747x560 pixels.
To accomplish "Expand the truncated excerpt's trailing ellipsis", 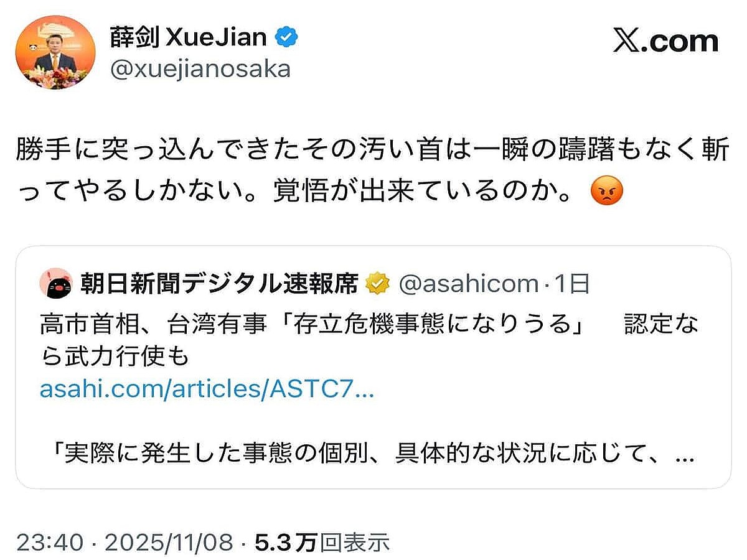I will 685,455.
